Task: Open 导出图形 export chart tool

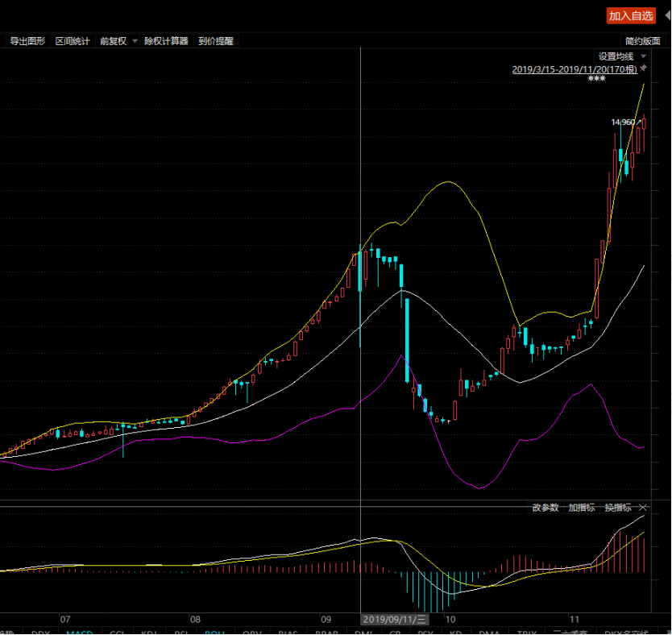Action: click(x=27, y=41)
